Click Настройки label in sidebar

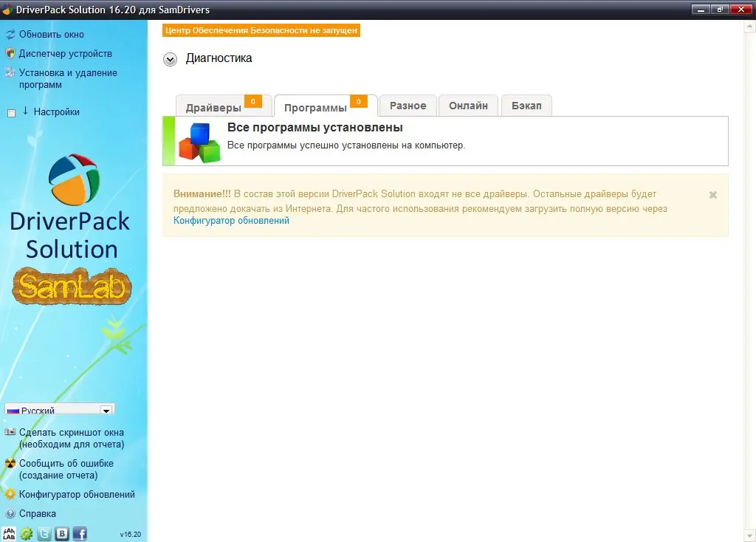[56, 112]
